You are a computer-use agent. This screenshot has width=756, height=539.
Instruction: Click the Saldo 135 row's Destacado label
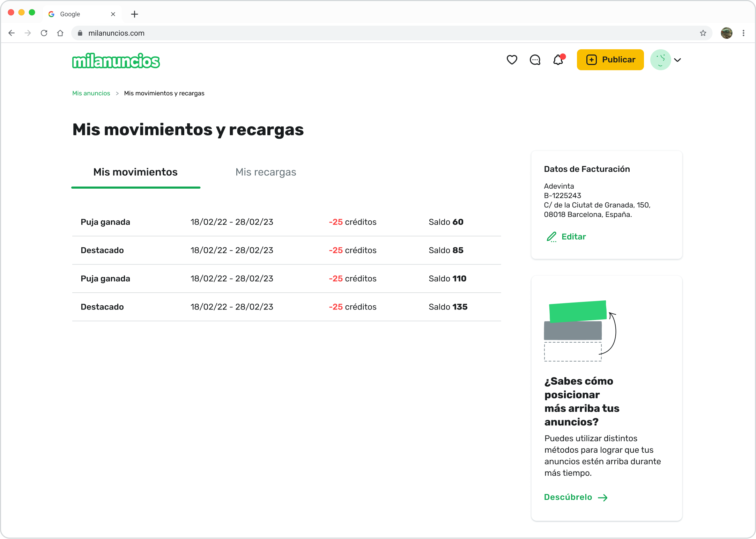[102, 307]
